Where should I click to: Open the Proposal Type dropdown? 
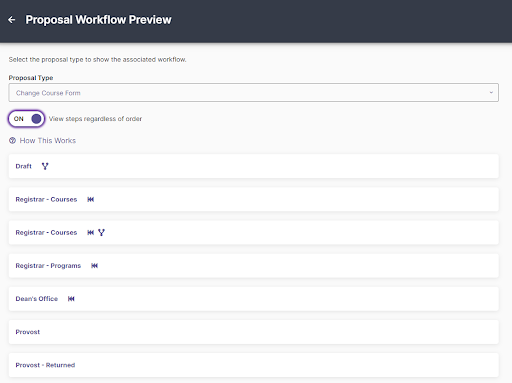click(x=253, y=93)
